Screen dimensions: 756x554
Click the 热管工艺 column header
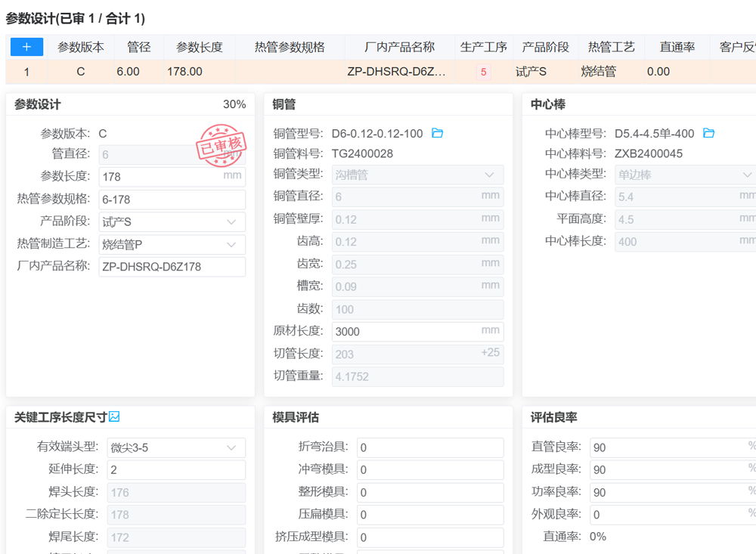click(611, 47)
